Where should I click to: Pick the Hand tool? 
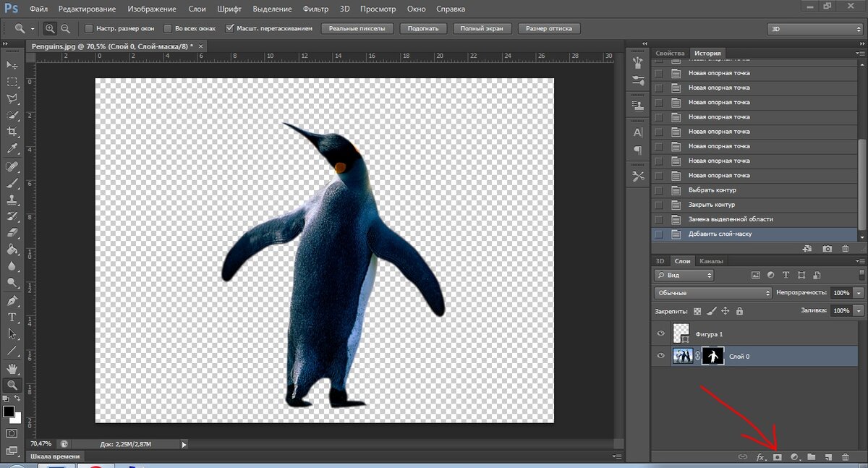pos(12,369)
